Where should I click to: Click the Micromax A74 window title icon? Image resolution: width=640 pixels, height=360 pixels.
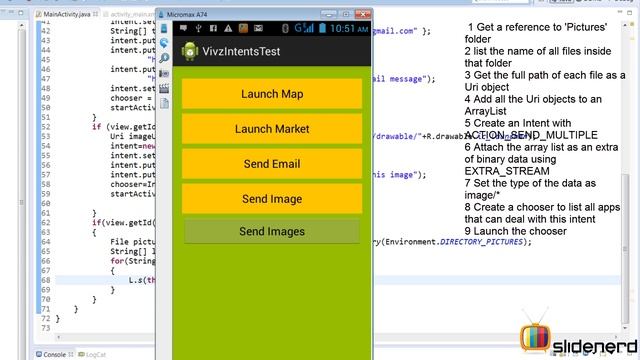tap(161, 15)
